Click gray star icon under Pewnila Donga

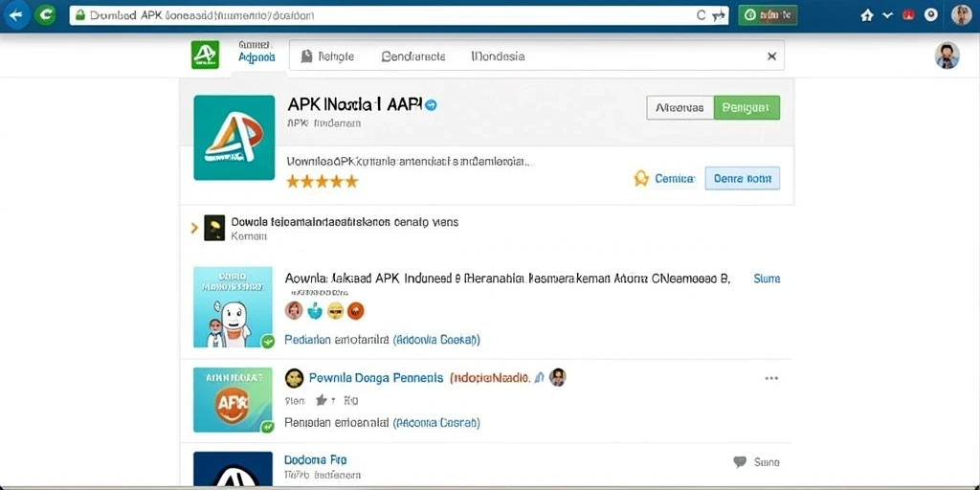[322, 400]
